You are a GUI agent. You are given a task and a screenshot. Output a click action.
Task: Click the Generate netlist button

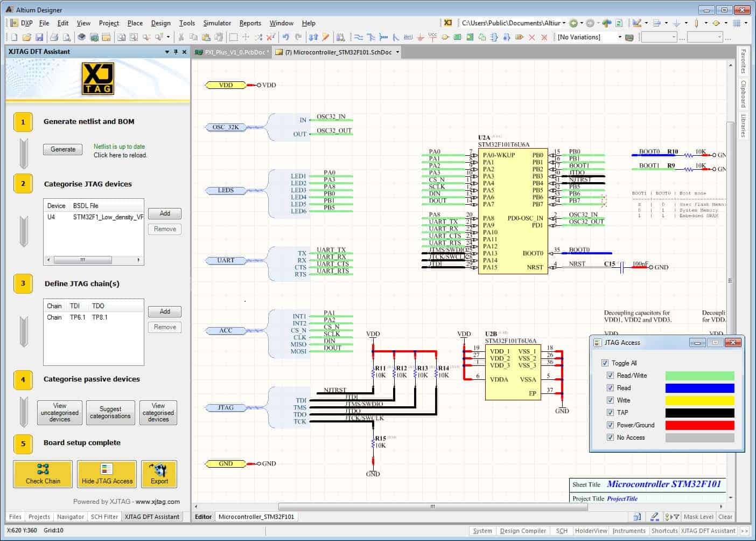63,149
